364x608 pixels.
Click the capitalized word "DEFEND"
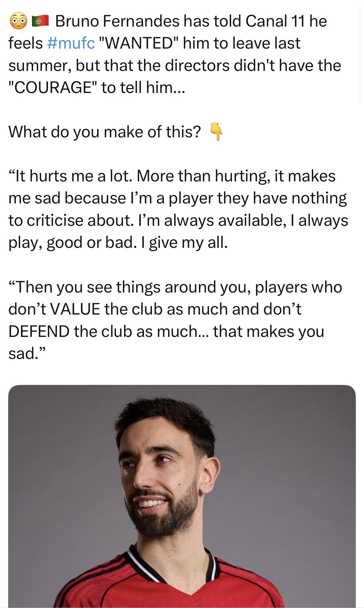[39, 331]
